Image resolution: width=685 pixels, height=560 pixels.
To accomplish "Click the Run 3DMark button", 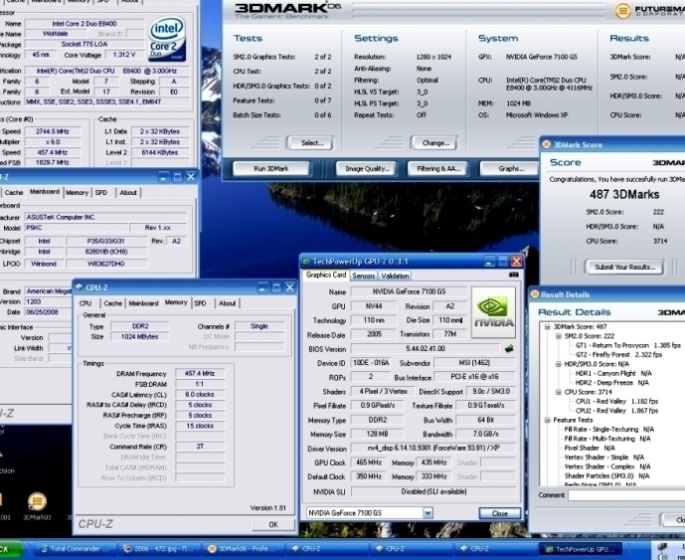I will click(x=271, y=169).
